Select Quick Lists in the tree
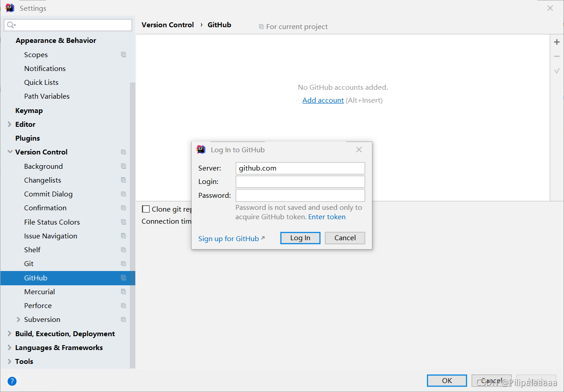Image resolution: width=564 pixels, height=392 pixels. tap(41, 82)
